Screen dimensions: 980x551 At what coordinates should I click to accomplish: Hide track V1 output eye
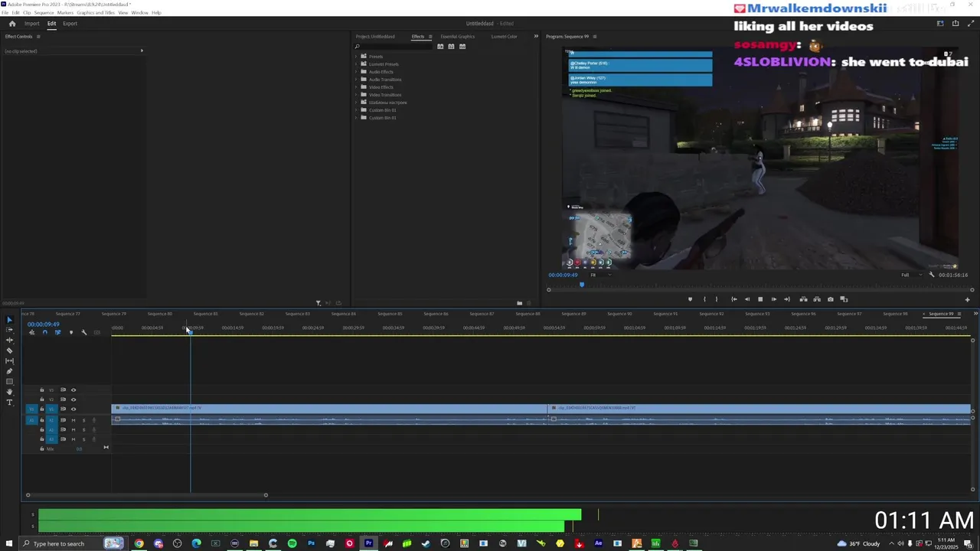point(73,409)
